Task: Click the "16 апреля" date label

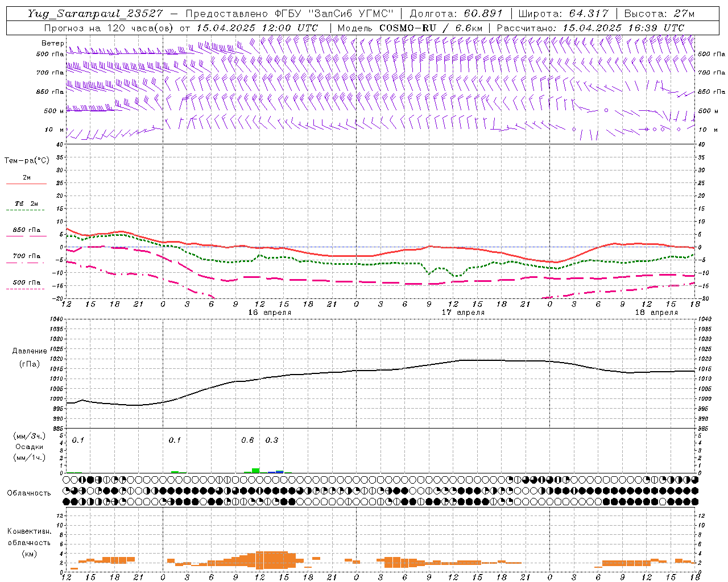Action: [270, 313]
